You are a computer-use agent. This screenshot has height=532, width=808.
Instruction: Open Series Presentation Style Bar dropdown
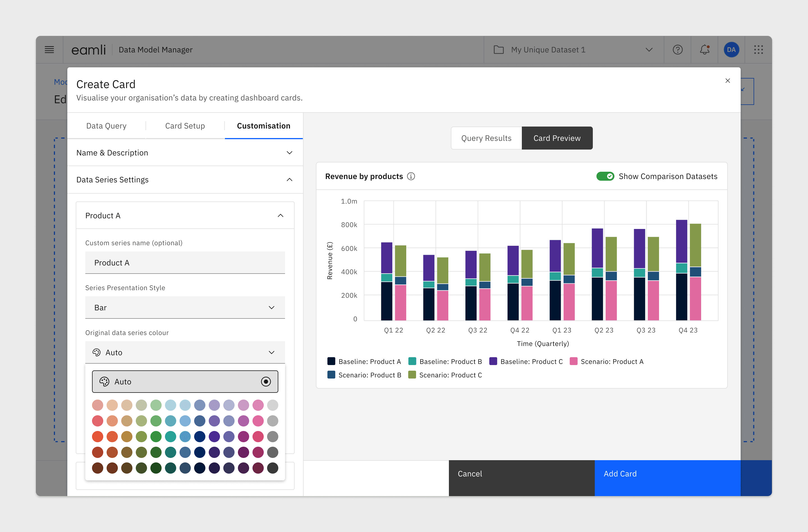click(x=185, y=307)
